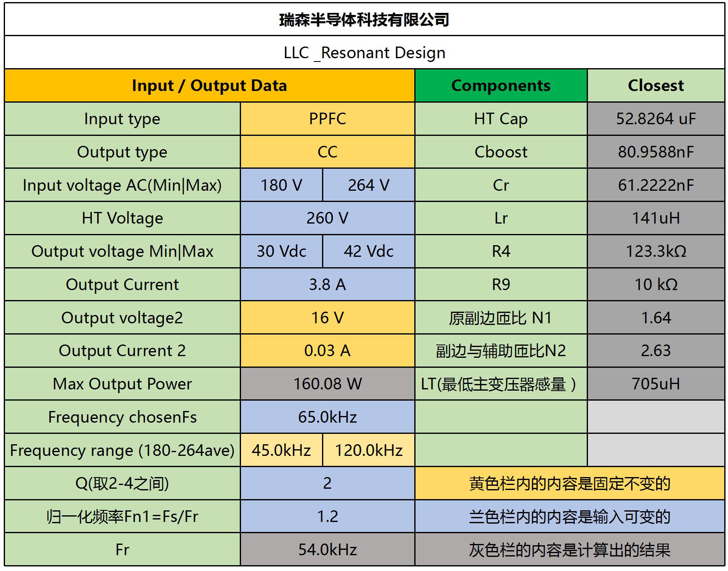This screenshot has height=571, width=728.
Task: Click the "30 Vdc" cell
Action: tap(281, 251)
